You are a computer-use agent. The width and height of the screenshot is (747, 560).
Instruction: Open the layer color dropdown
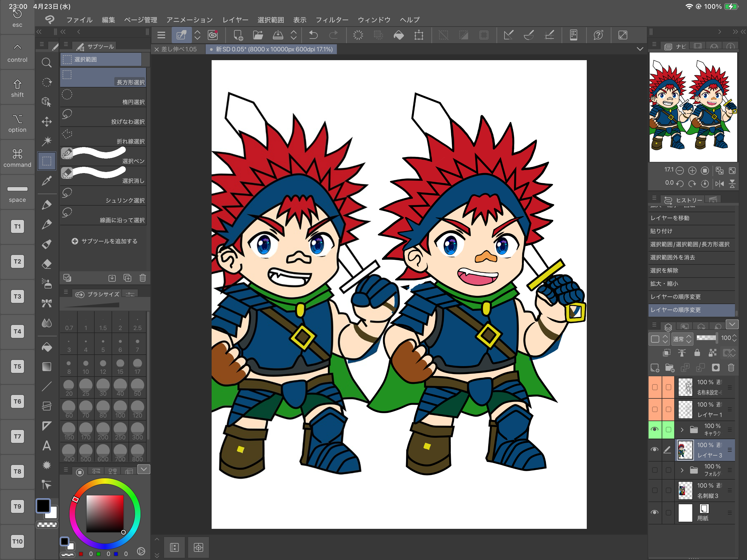point(659,339)
